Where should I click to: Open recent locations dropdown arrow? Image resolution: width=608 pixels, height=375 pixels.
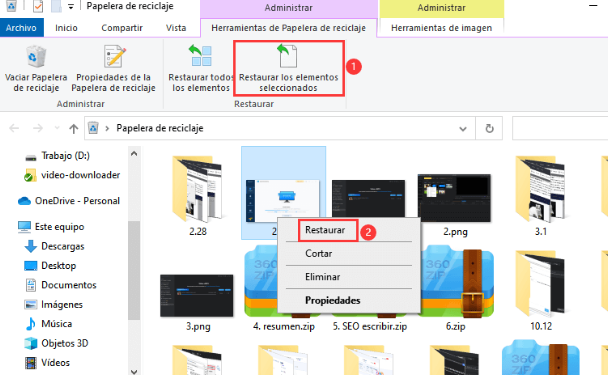[57, 128]
